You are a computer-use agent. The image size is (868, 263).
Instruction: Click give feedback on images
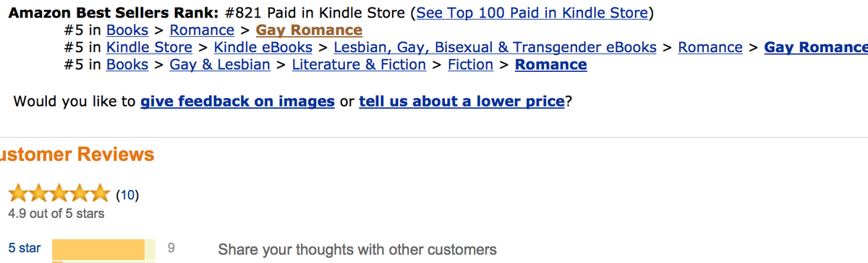pyautogui.click(x=237, y=101)
